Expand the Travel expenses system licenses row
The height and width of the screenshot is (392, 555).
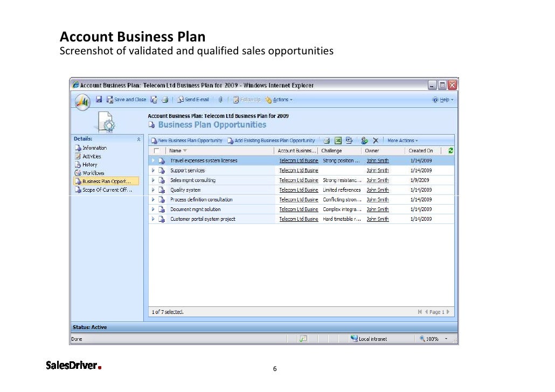[153, 160]
